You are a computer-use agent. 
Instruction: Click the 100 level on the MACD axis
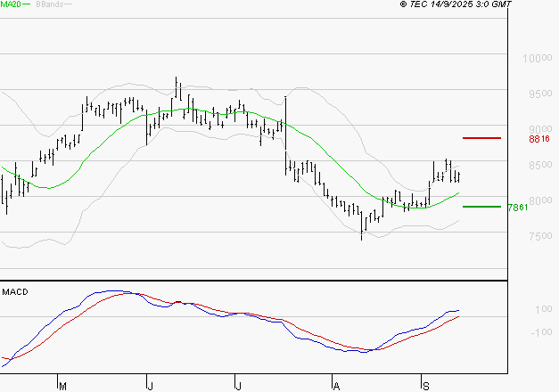[544, 310]
